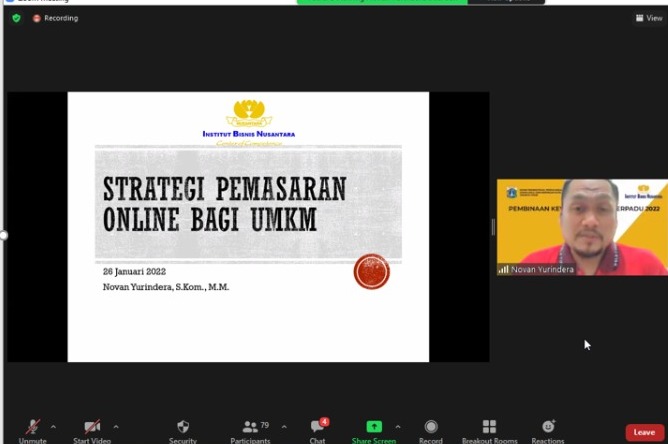The height and width of the screenshot is (444, 668).
Task: Click "26 Januari 2022" text on slide
Action: pyautogui.click(x=134, y=271)
